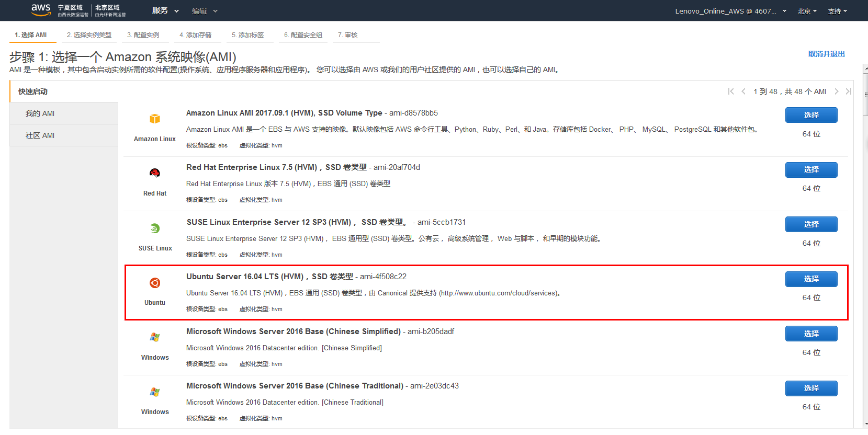Click the 64 位 label under Ubuntu's select button
Image resolution: width=868 pixels, height=435 pixels.
pyautogui.click(x=811, y=297)
